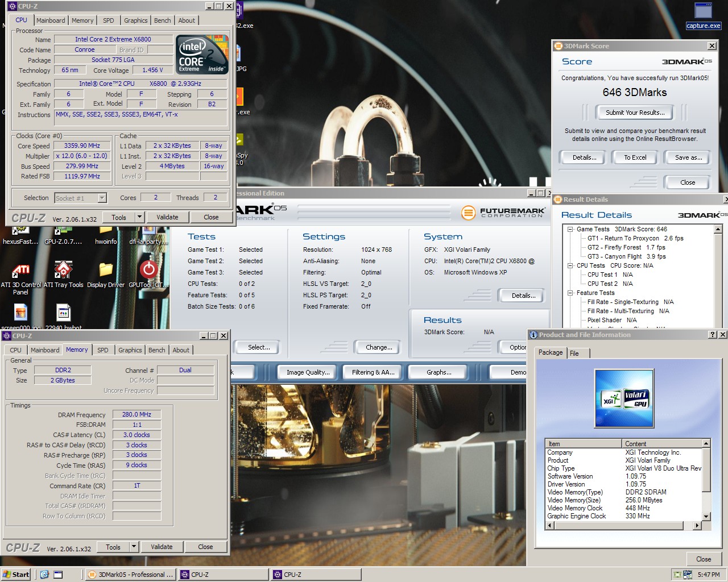Screen dimensions: 728x582
Task: Open About tab in the processor CPU-Z window
Action: [x=187, y=20]
